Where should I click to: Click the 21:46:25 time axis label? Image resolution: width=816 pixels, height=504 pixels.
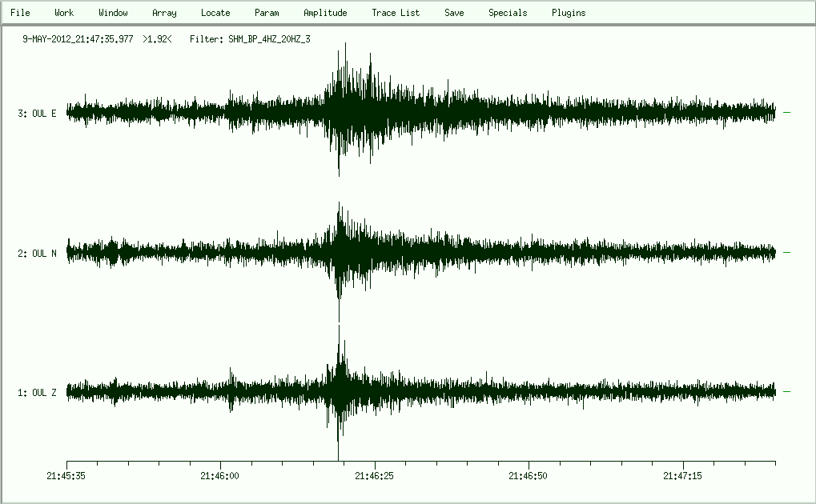click(376, 476)
